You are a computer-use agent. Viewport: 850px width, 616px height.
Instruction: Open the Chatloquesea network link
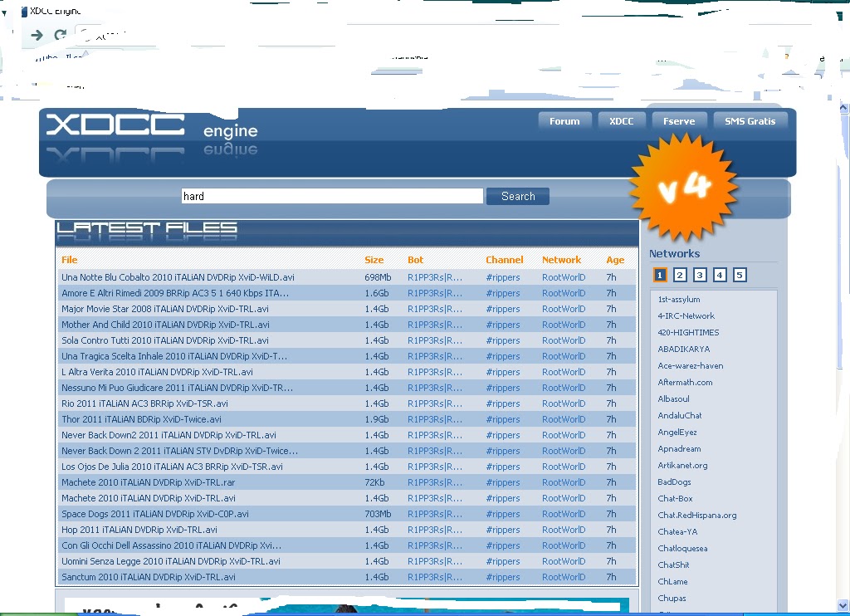click(682, 548)
